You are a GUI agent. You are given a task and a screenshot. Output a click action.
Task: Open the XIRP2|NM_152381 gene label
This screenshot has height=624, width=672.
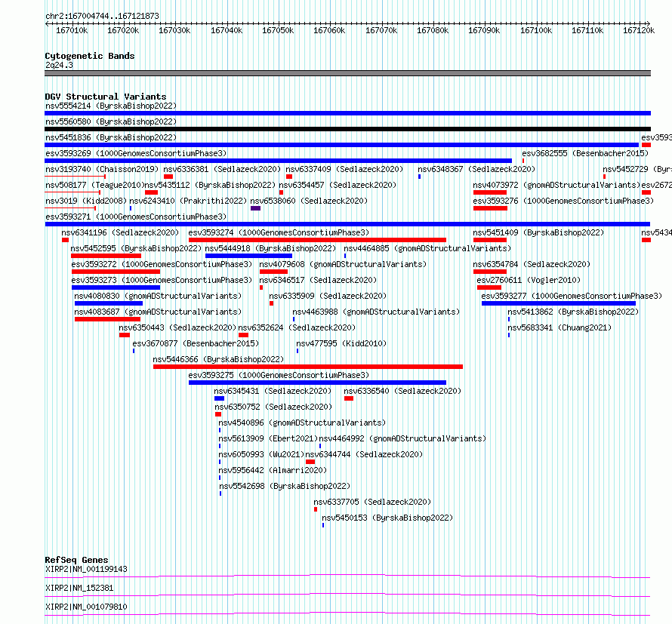pos(79,588)
